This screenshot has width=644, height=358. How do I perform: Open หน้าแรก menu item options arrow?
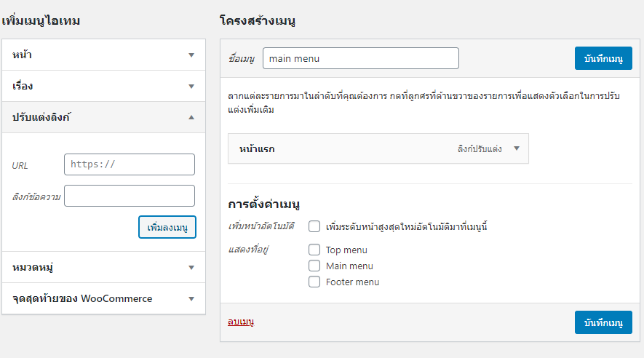pos(517,148)
